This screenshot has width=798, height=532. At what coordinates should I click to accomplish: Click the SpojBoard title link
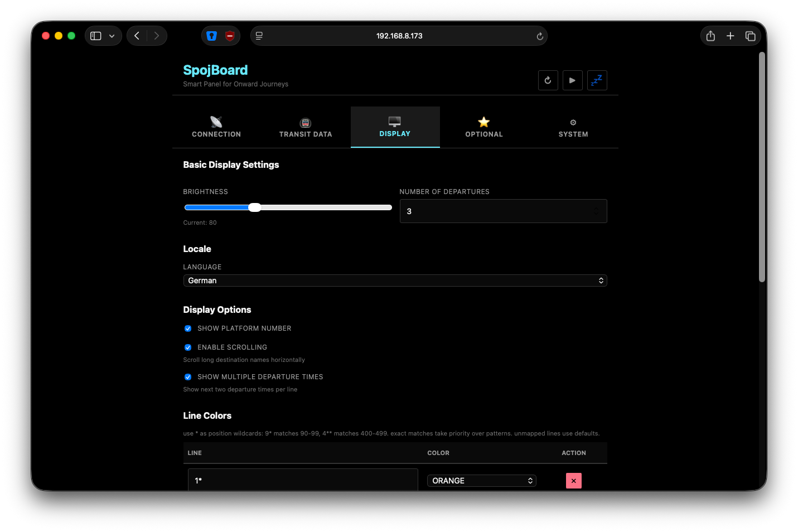pyautogui.click(x=215, y=70)
